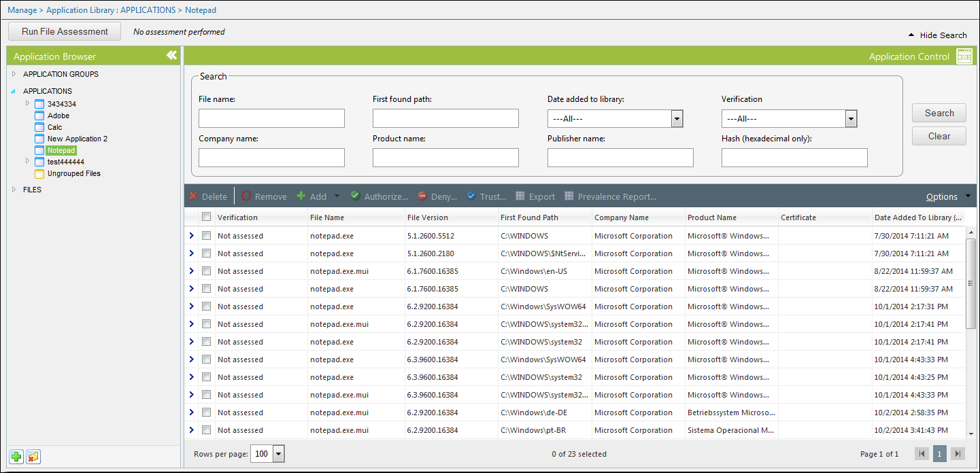Click the green add application icon
The image size is (980, 473).
16,457
